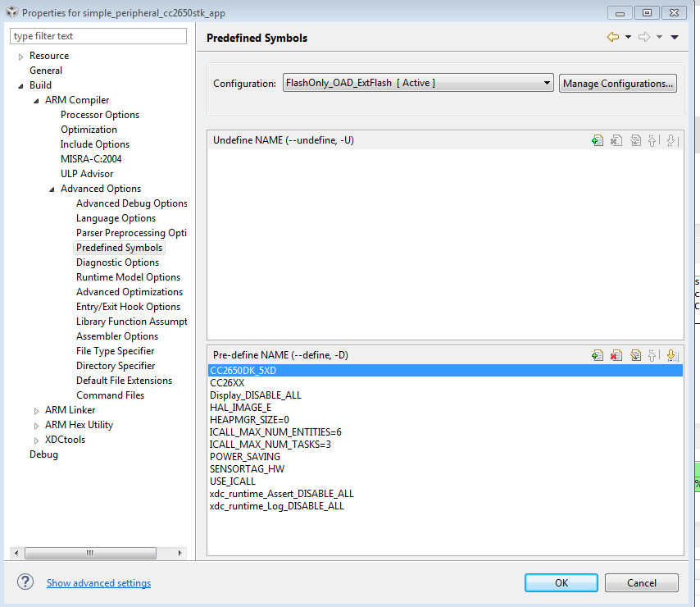
Task: Expand the ARM Linker node
Action: pyautogui.click(x=36, y=411)
